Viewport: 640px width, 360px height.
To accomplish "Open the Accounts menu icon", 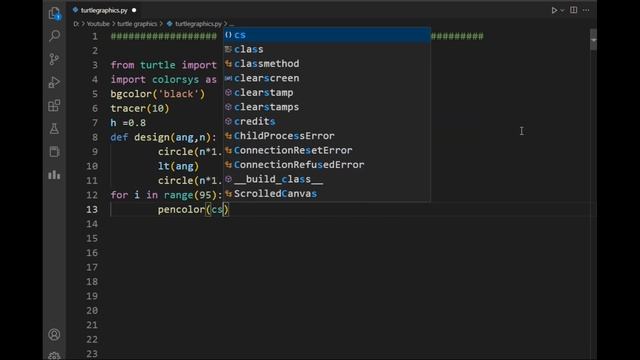I will tap(54, 335).
